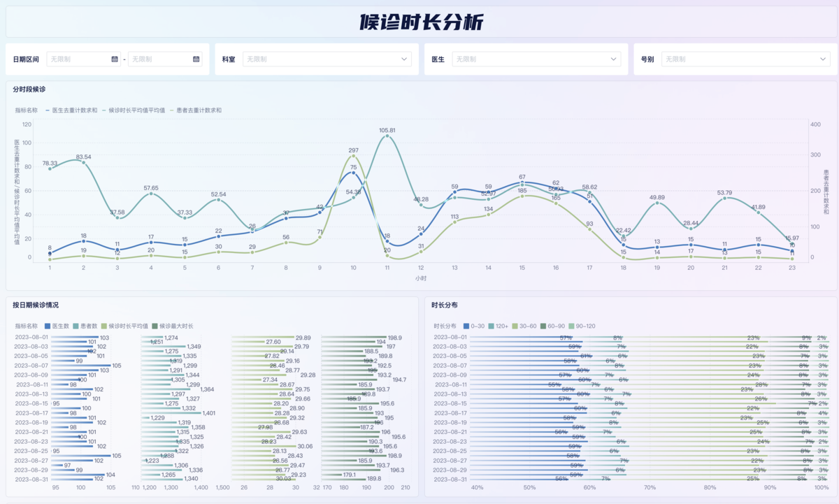Click the 297 patient count data point

point(353,157)
